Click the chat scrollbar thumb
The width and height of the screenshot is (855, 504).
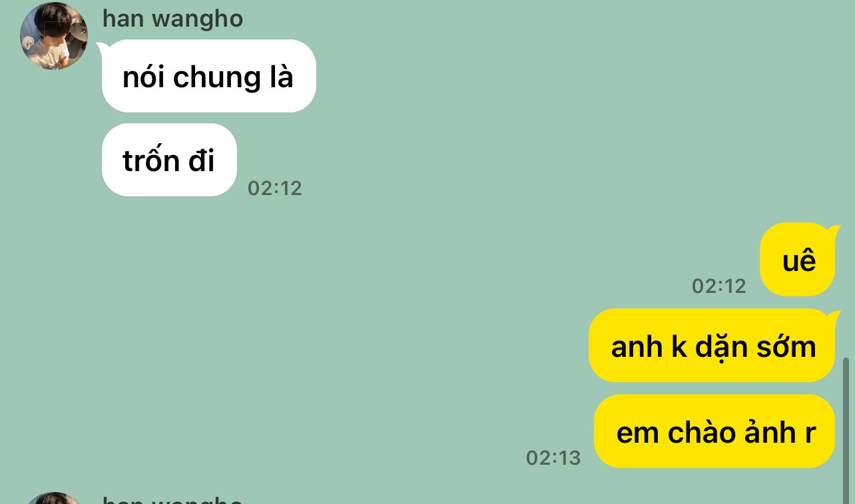tap(846, 430)
